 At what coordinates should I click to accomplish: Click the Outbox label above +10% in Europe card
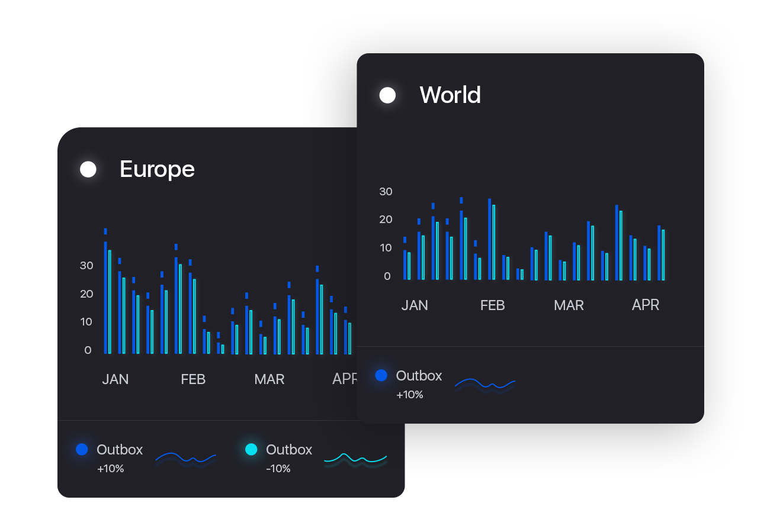point(120,450)
